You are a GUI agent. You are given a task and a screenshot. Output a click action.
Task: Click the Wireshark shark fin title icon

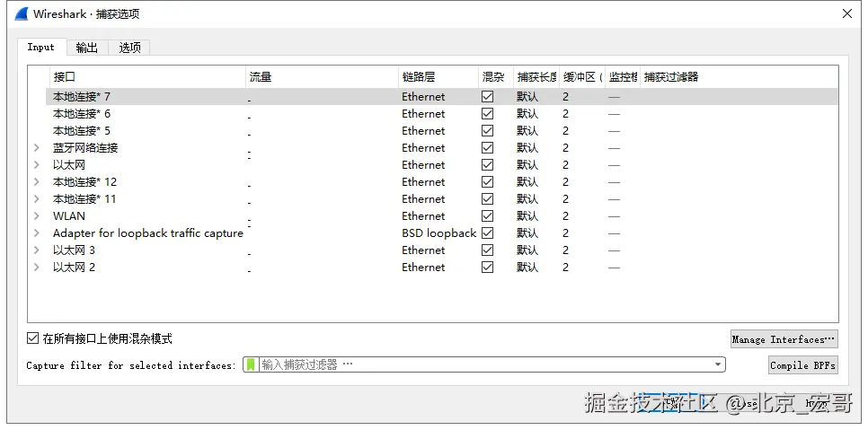point(21,13)
